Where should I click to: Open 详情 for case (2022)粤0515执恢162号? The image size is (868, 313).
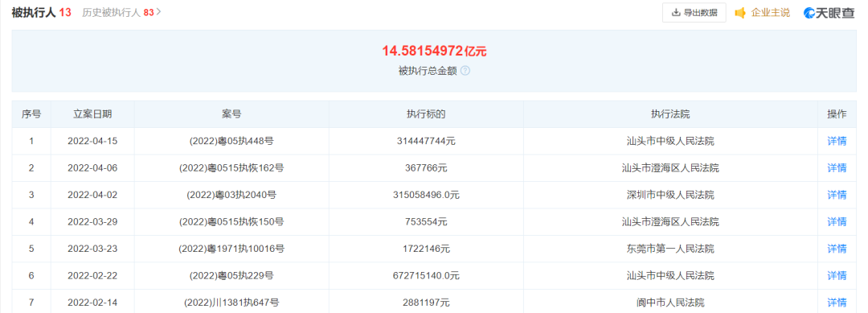click(x=837, y=168)
